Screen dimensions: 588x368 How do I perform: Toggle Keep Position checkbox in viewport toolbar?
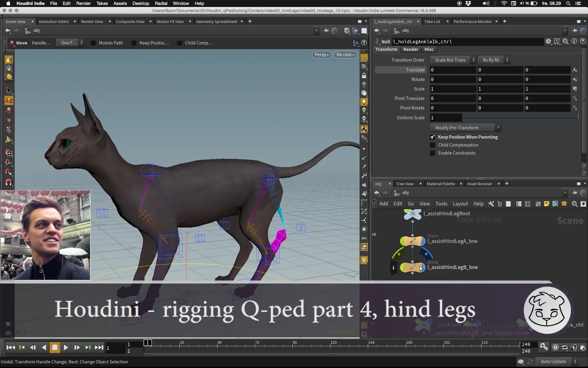coord(134,43)
